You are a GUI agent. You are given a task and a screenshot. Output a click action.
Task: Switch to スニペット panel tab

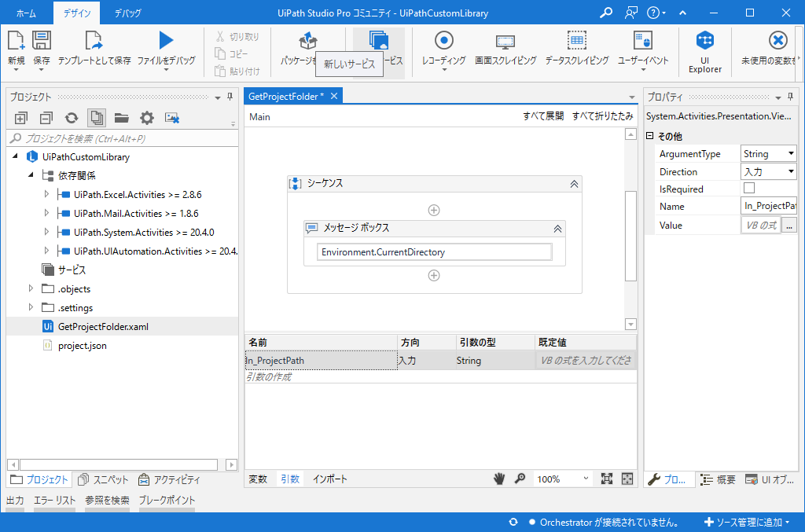(103, 479)
